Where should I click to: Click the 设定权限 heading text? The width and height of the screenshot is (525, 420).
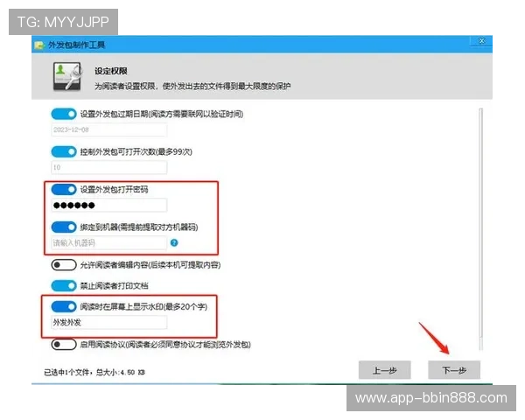111,71
